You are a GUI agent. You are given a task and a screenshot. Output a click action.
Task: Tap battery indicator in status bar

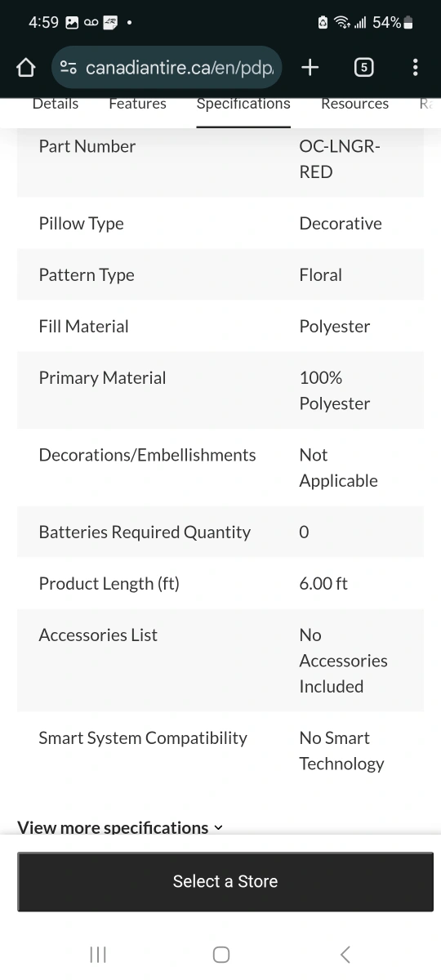[408, 23]
